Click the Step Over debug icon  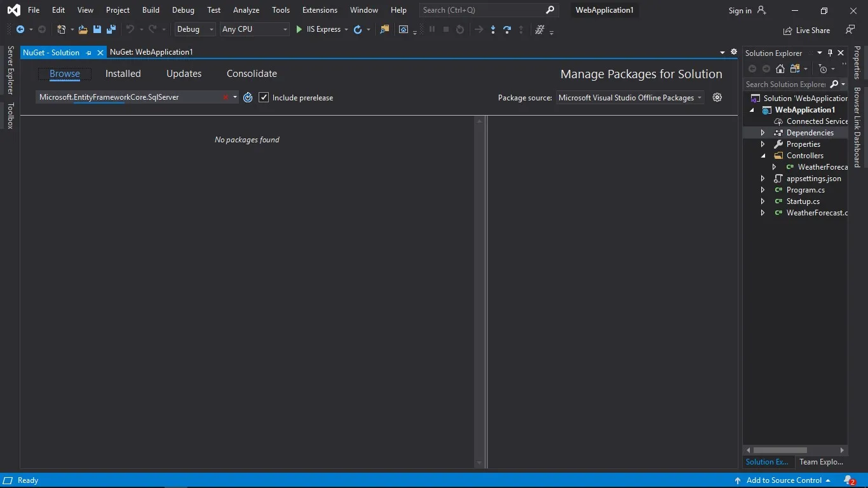(507, 29)
